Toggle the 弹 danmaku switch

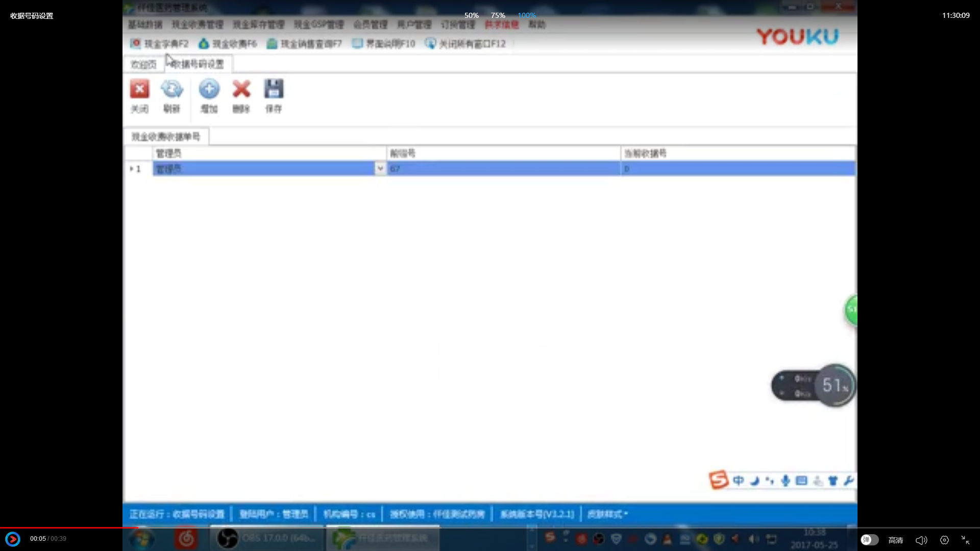click(869, 540)
